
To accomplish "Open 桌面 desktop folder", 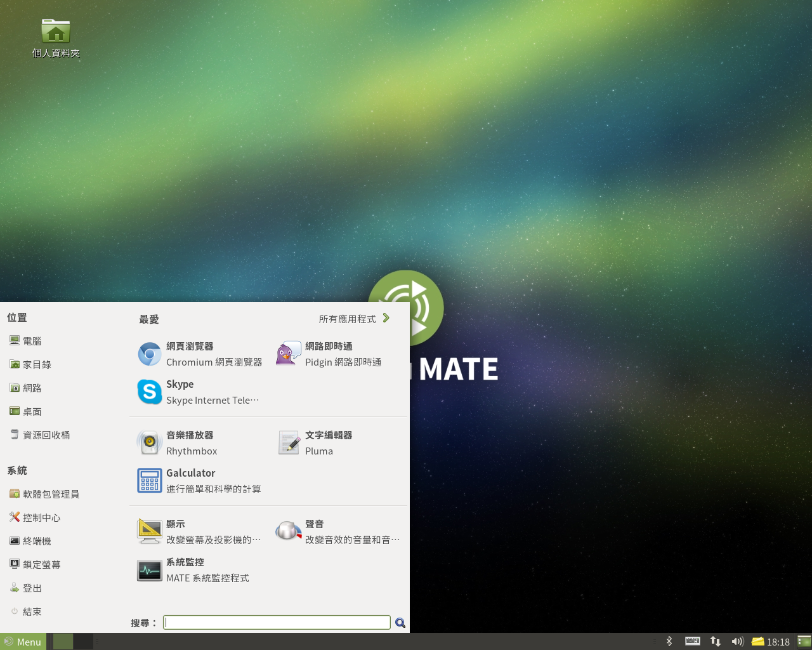I will point(25,411).
